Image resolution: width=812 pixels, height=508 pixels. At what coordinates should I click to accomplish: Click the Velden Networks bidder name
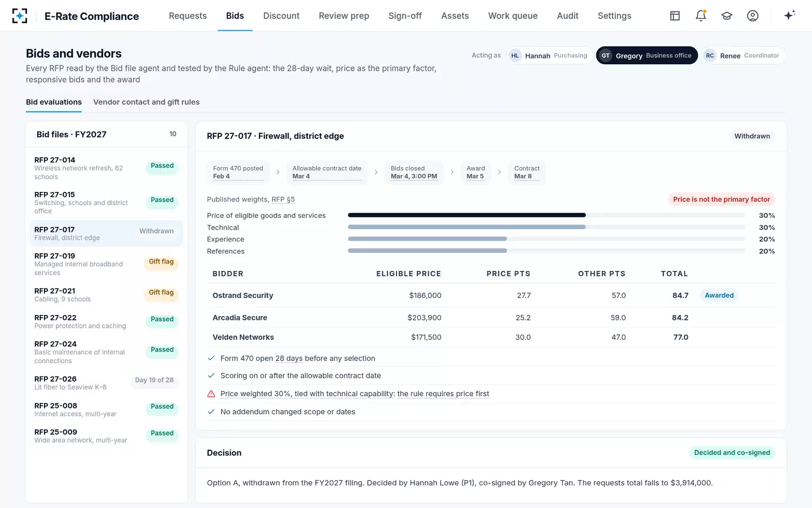click(x=243, y=337)
